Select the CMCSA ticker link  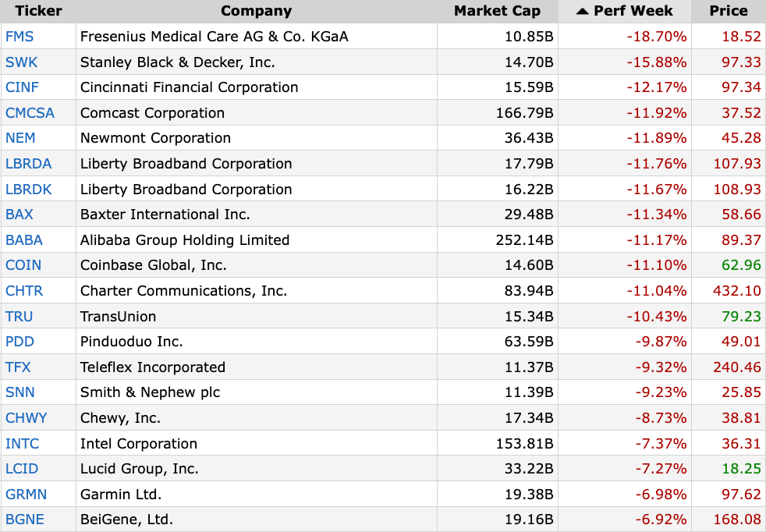[30, 113]
